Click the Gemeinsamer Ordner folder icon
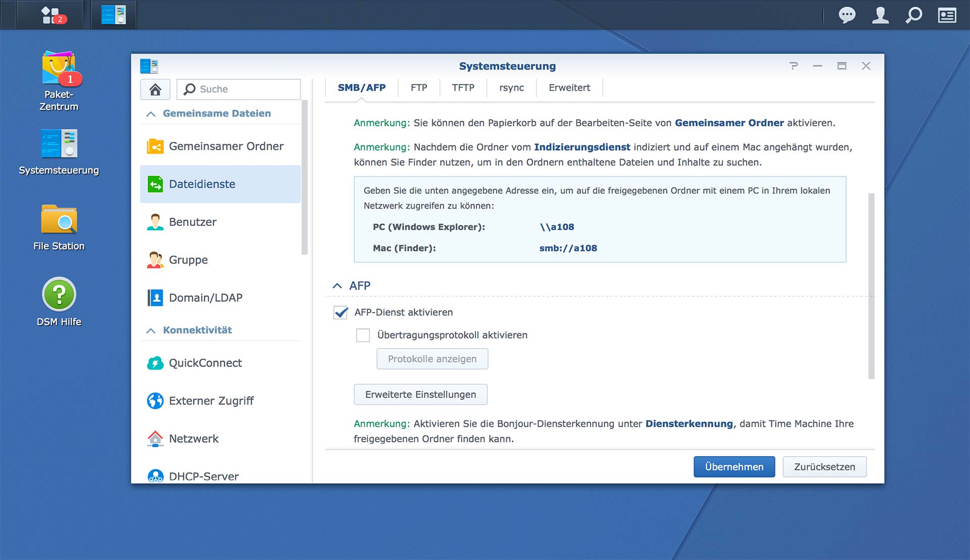The image size is (970, 560). [155, 146]
